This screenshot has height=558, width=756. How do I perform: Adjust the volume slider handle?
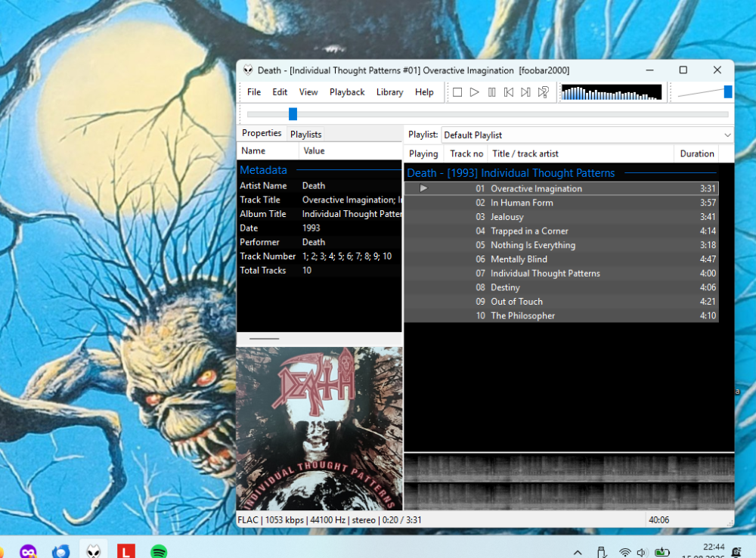(728, 91)
